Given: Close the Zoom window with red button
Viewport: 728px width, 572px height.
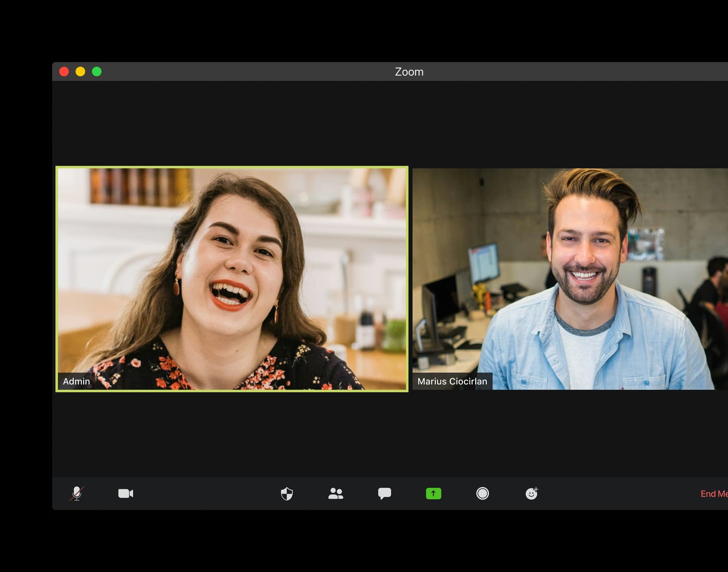Looking at the screenshot, I should [64, 71].
